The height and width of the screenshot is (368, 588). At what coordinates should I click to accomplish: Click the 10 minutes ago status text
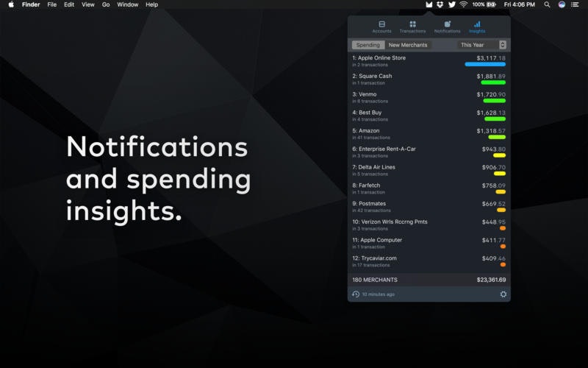pos(378,294)
